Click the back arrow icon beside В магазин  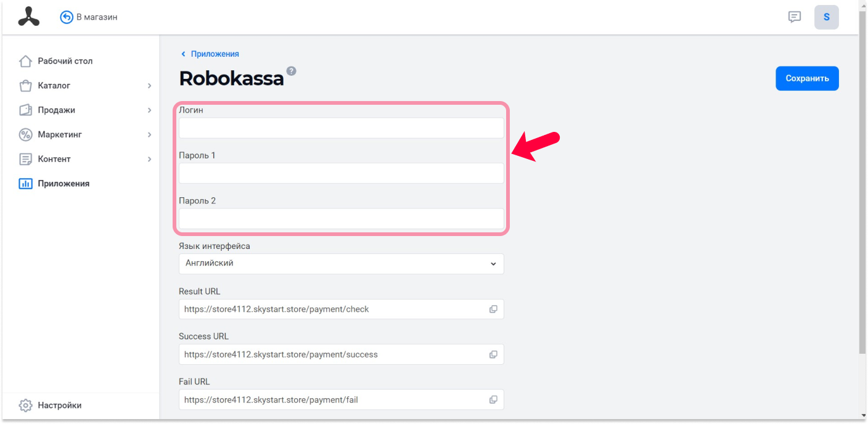67,17
